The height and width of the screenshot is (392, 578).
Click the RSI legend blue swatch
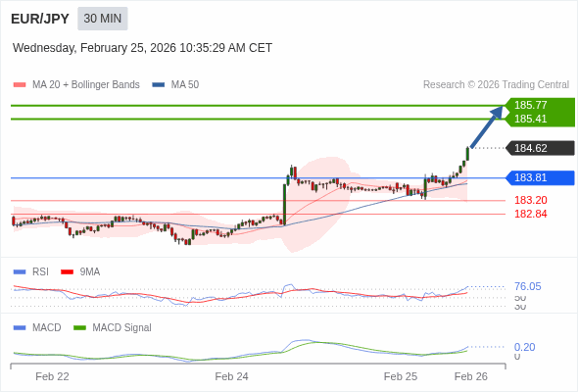(x=20, y=272)
